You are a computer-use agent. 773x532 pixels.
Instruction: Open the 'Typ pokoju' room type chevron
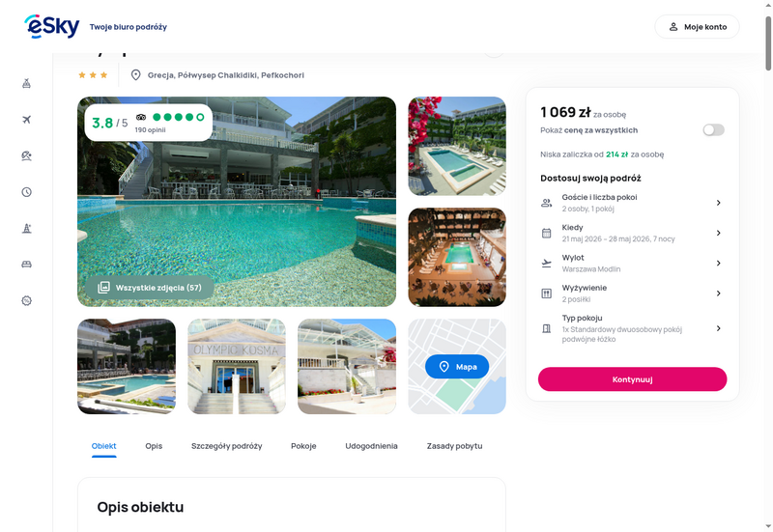718,328
